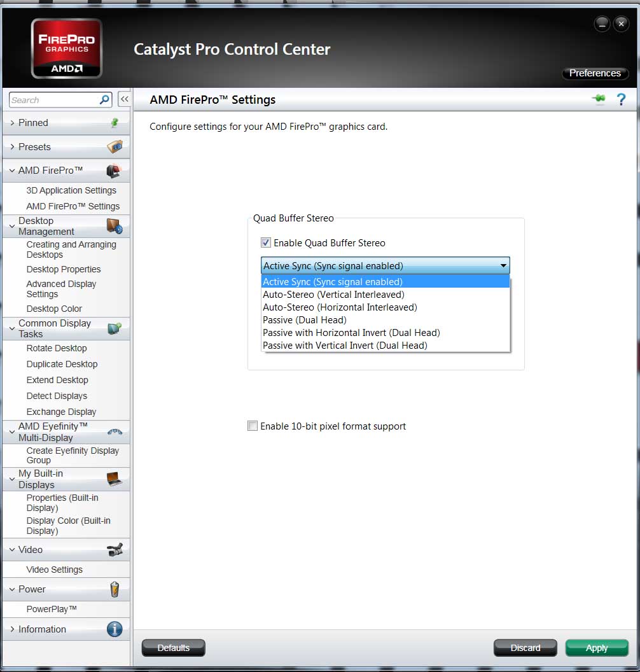Open Creating and Arranging Desktops
Image resolution: width=640 pixels, height=672 pixels.
pos(71,249)
